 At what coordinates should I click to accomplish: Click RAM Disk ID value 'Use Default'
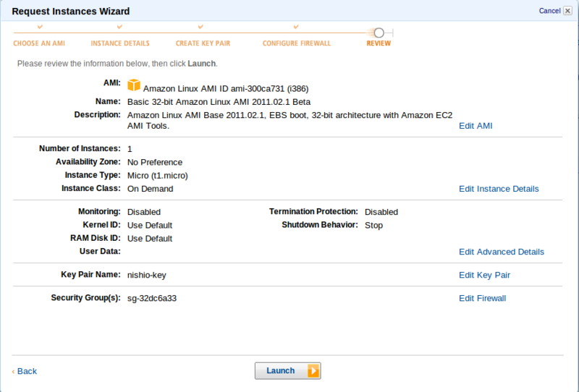coord(150,239)
